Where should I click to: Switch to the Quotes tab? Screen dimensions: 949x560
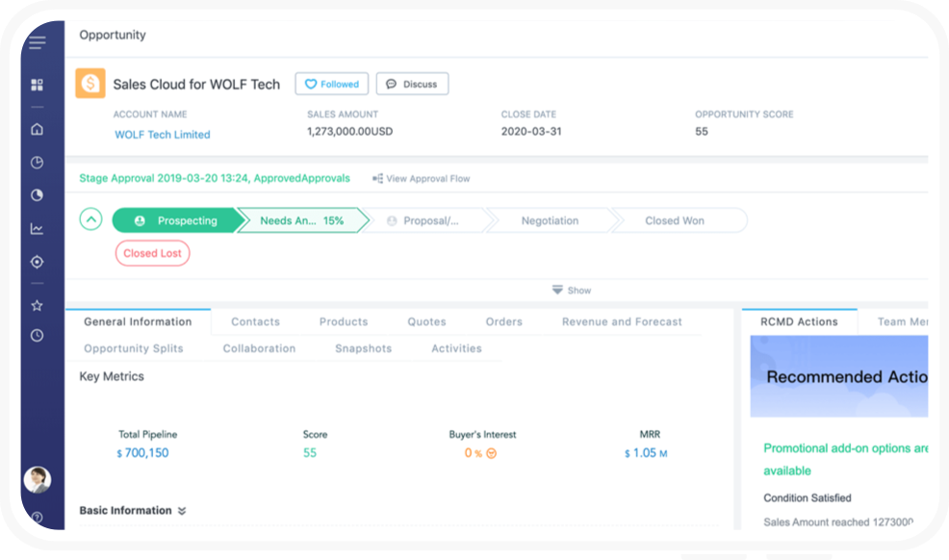[426, 321]
